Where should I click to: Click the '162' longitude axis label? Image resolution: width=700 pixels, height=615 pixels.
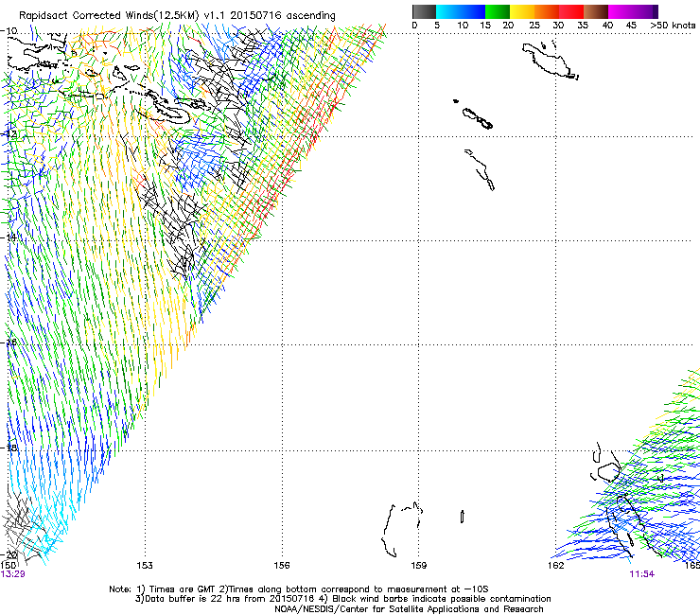pyautogui.click(x=556, y=566)
